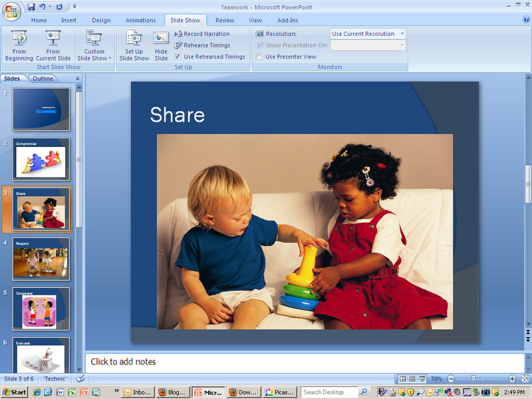
Task: Start slide show From Beginning
Action: tap(19, 45)
